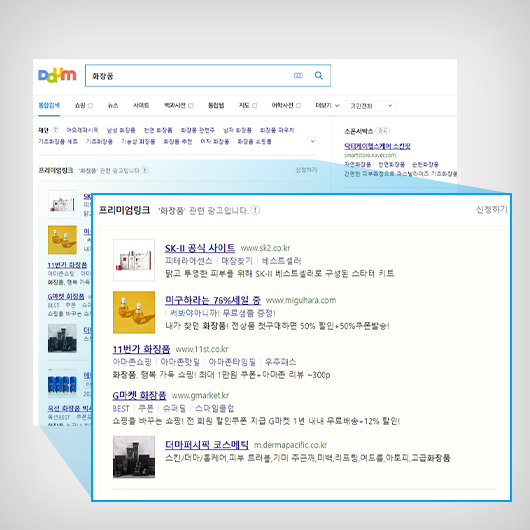The image size is (530, 530).
Task: Click new-window icon beside 어학사전 tab
Action: pos(298,106)
